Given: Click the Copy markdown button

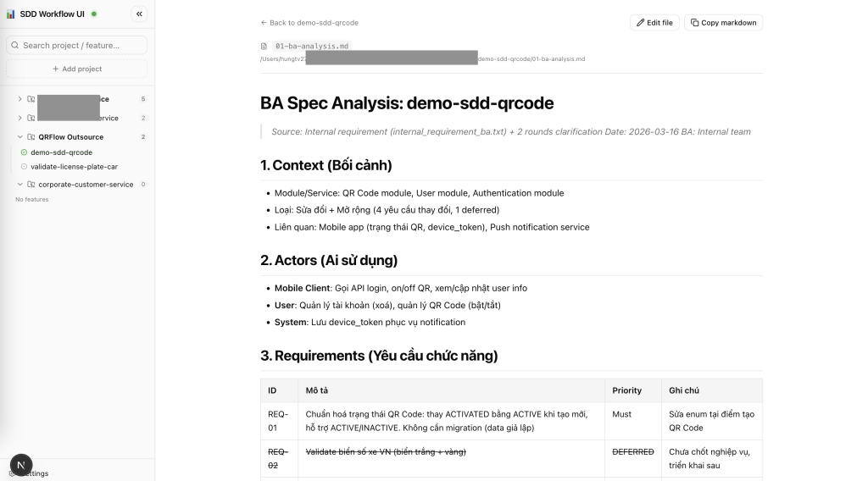Looking at the screenshot, I should point(724,23).
